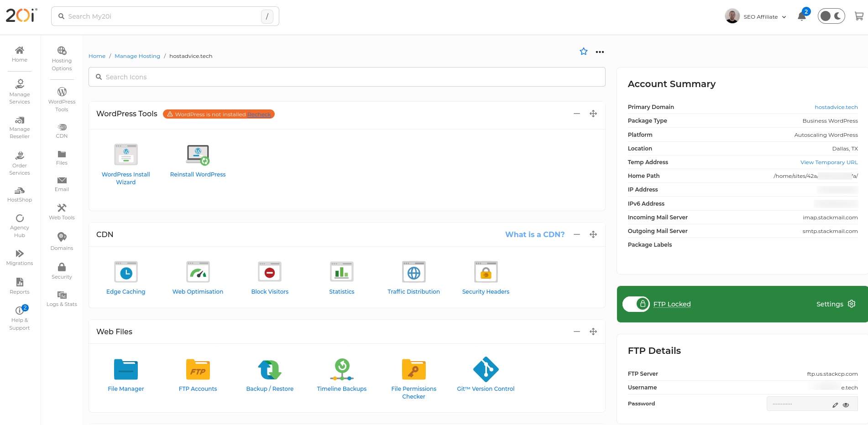Open the notifications bell
This screenshot has width=868, height=425.
(802, 16)
